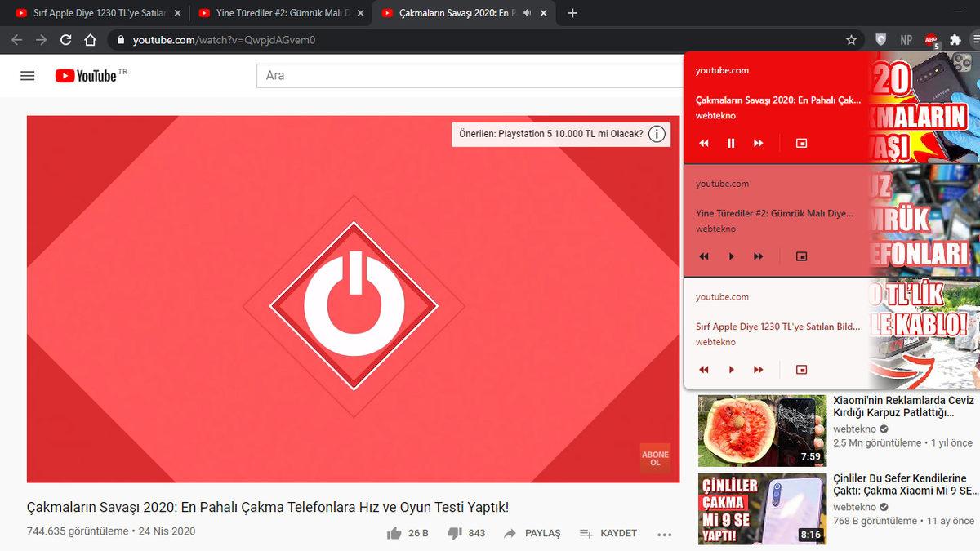The height and width of the screenshot is (551, 980).
Task: Switch to the Yine Türediler #2 tab
Action: tap(278, 12)
